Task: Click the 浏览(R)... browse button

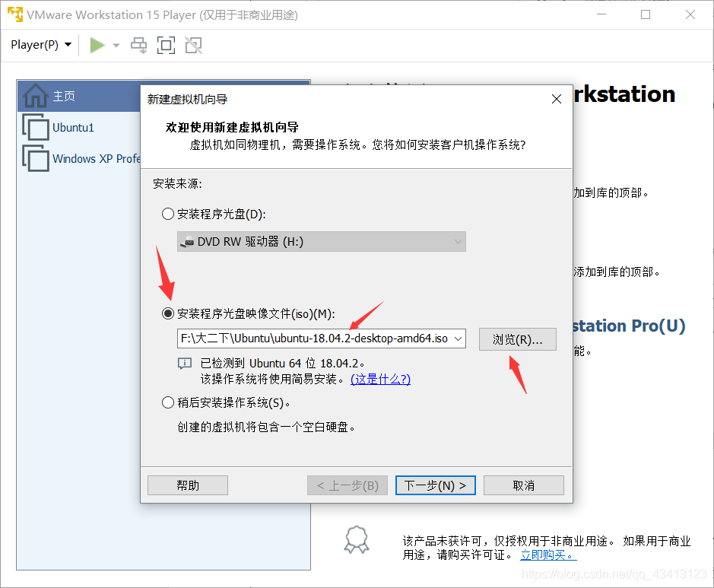Action: point(517,339)
